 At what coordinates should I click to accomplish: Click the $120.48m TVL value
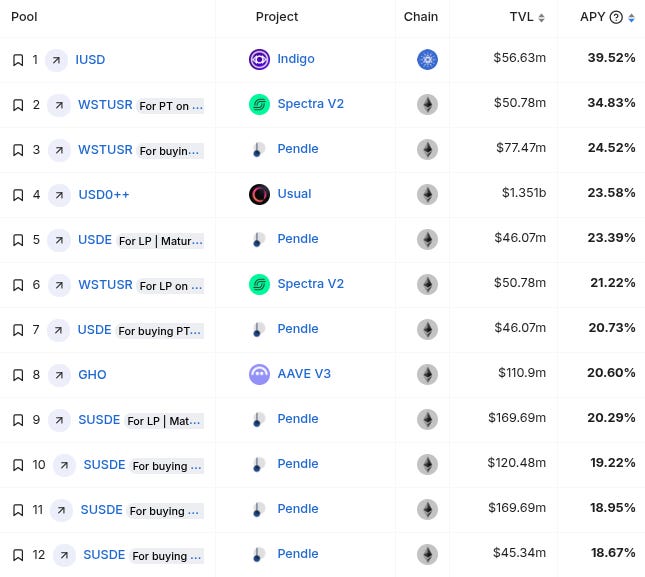[517, 463]
